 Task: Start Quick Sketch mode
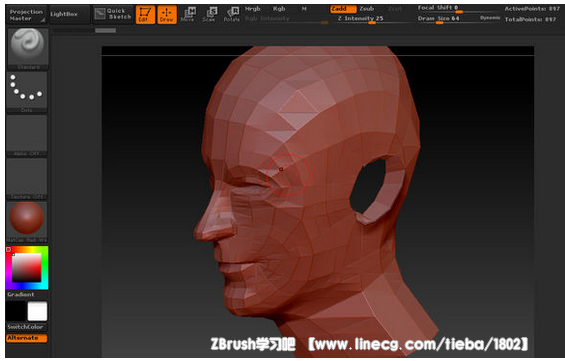tap(113, 15)
